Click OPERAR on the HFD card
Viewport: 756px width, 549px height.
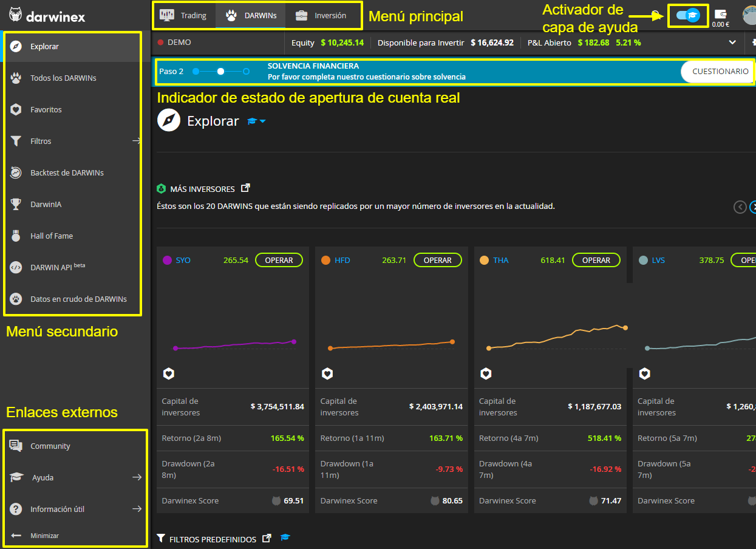click(437, 260)
